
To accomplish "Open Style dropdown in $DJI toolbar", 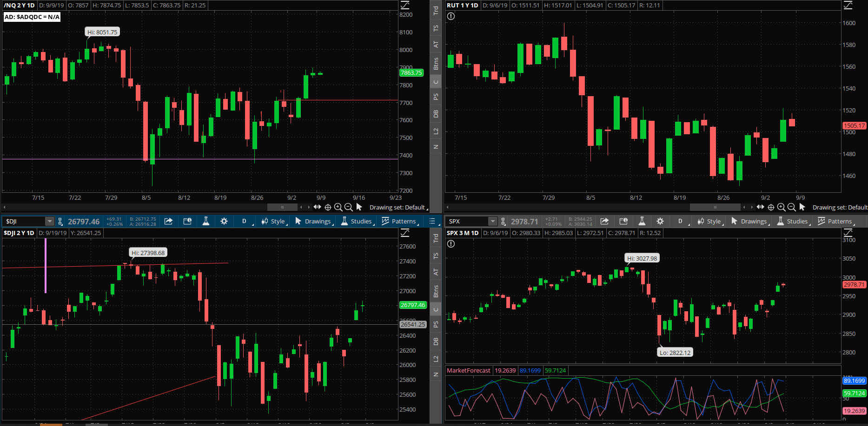I will 274,222.
